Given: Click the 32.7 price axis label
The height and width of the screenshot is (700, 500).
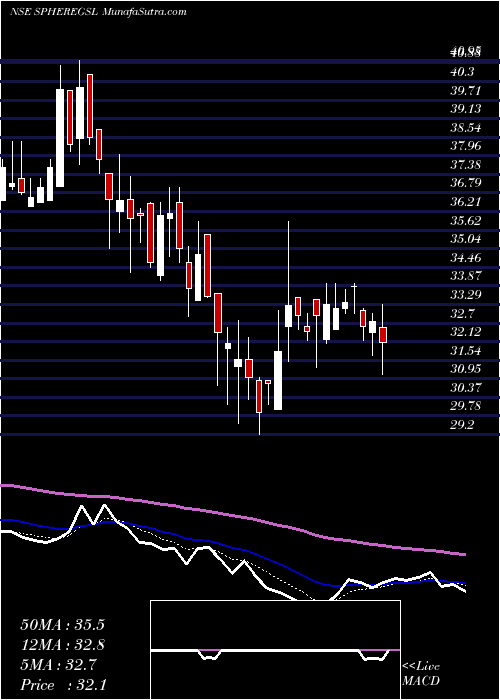Looking at the screenshot, I should [462, 314].
